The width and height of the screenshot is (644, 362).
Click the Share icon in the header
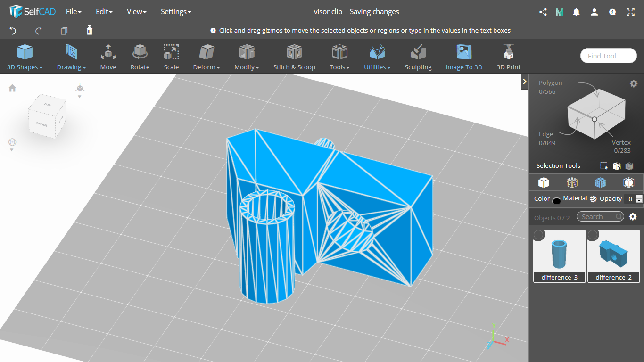tap(543, 12)
